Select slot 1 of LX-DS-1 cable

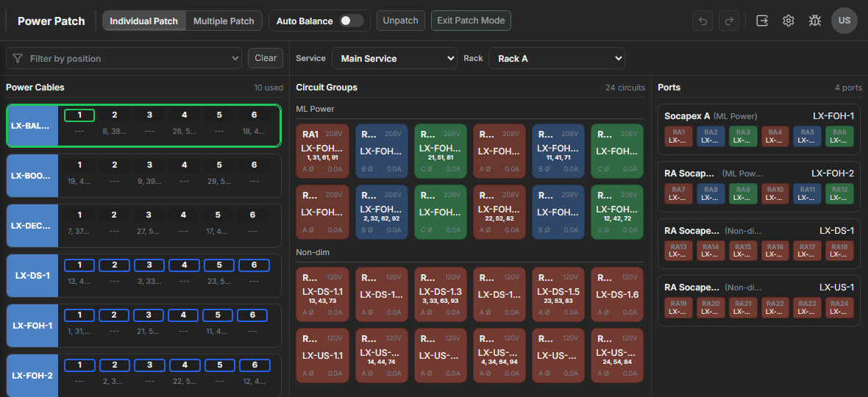tap(79, 265)
